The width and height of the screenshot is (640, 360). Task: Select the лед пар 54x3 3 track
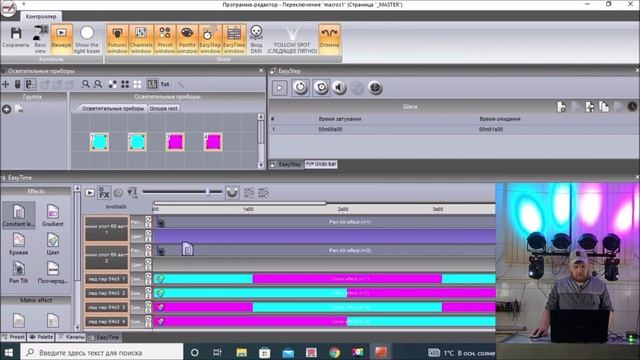107,307
